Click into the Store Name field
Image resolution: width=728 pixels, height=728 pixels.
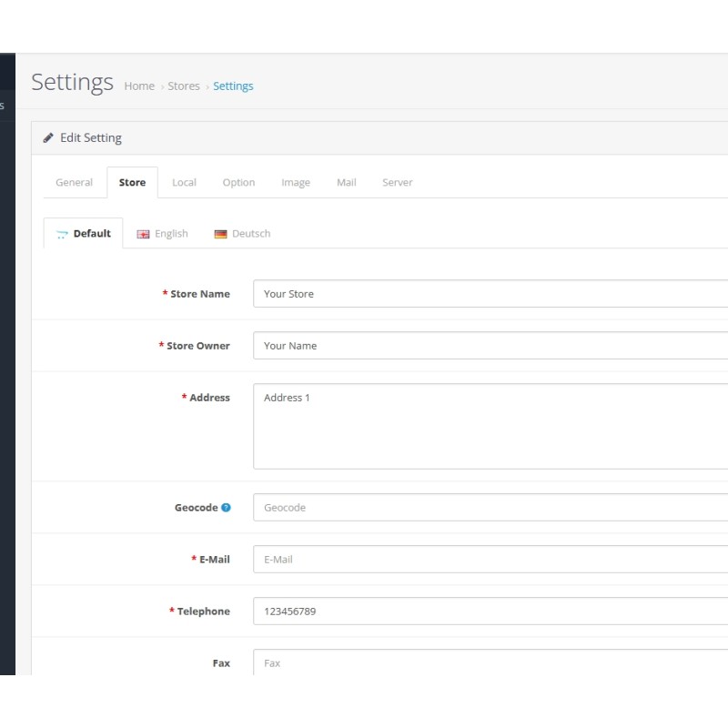click(x=491, y=294)
